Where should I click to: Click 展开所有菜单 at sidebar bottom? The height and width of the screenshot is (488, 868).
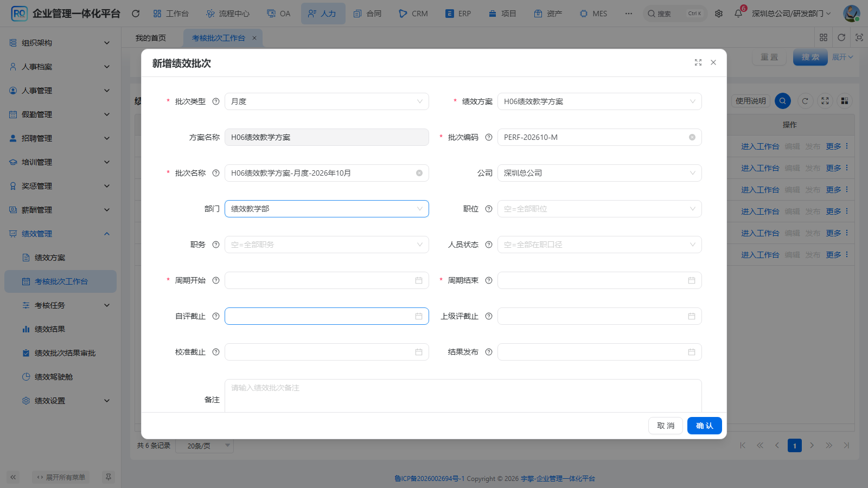[61, 477]
